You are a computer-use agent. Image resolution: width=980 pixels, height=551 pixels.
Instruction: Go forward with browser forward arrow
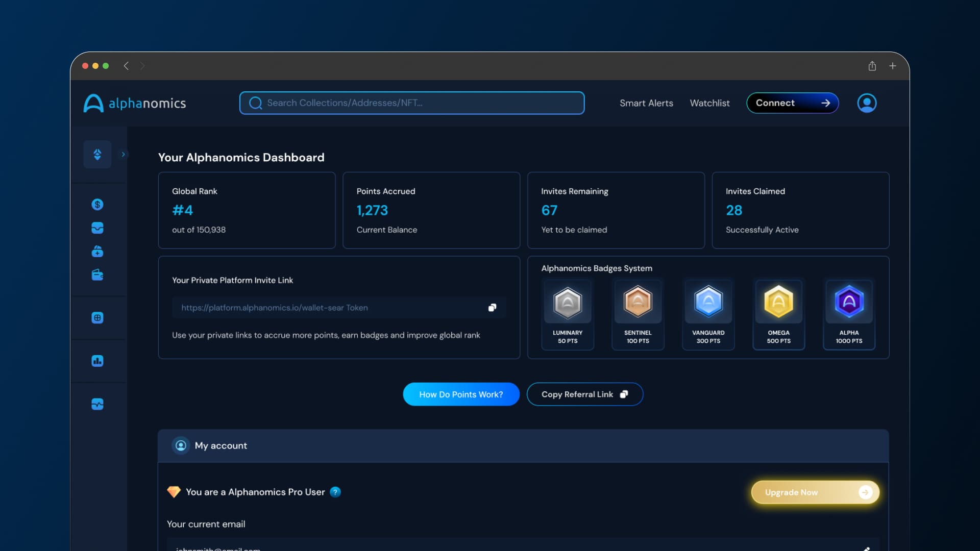click(x=142, y=66)
